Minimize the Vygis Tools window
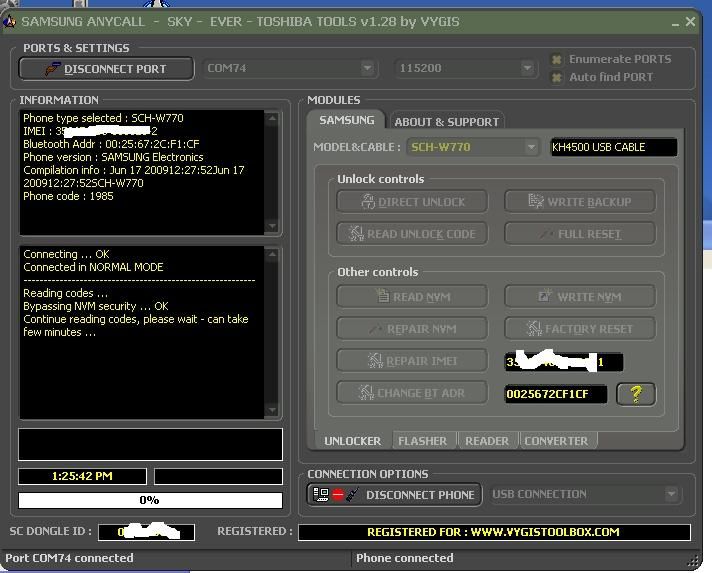Viewport: 712px width, 573px height. tap(675, 22)
